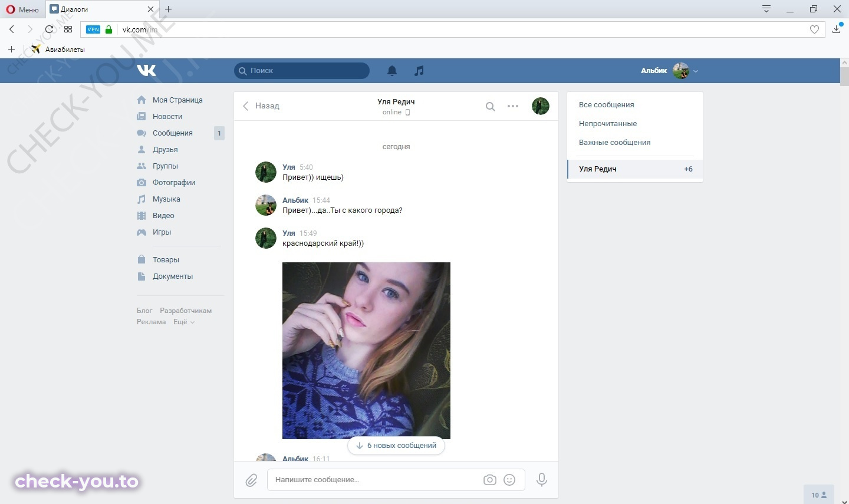
Task: Click search magnifier in conversation header
Action: [x=490, y=107]
